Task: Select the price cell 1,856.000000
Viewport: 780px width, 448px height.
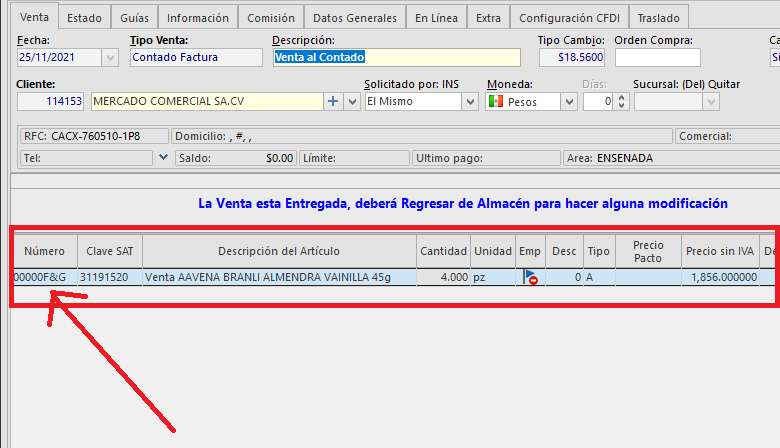Action: 720,277
